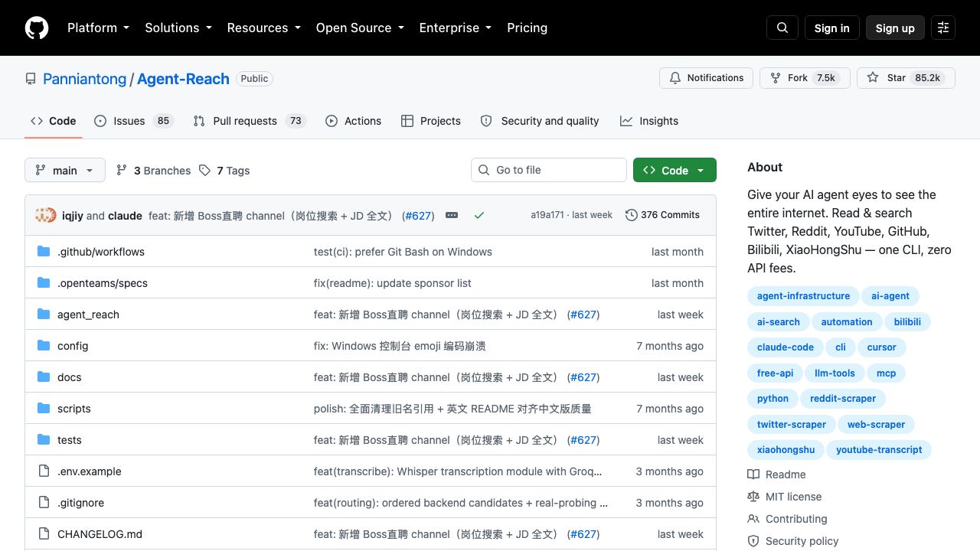
Task: Open the .openteams/specs folder
Action: click(103, 283)
